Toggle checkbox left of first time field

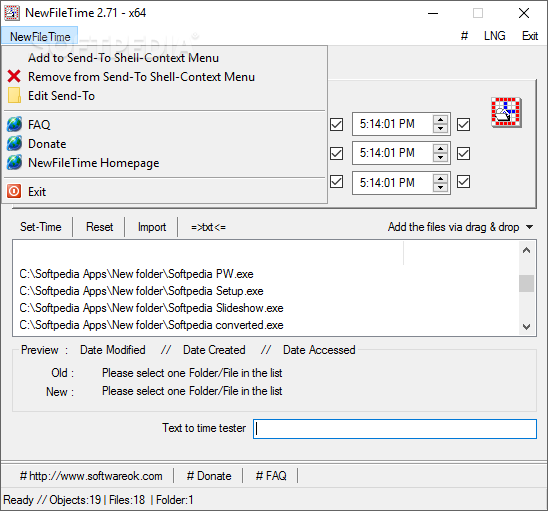pos(337,124)
